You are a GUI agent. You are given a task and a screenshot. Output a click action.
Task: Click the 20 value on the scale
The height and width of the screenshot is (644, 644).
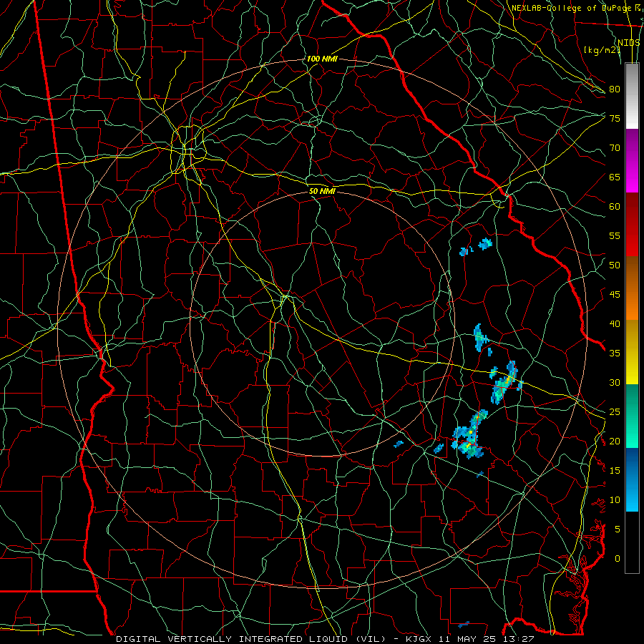tap(615, 441)
